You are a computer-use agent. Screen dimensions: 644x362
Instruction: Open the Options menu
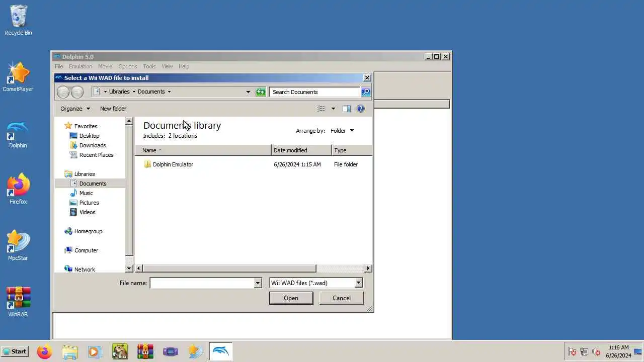[128, 66]
